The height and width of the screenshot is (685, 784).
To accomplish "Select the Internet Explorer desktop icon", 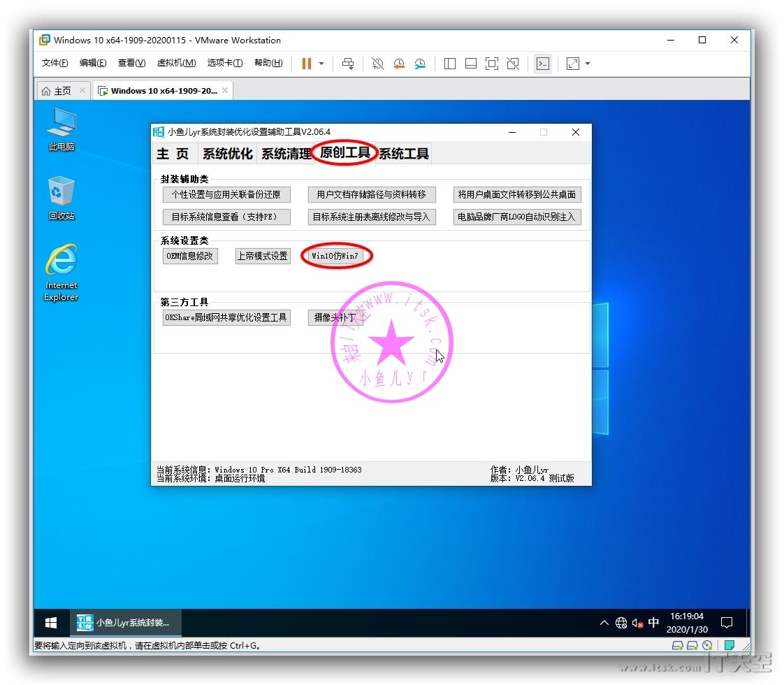I will click(61, 273).
